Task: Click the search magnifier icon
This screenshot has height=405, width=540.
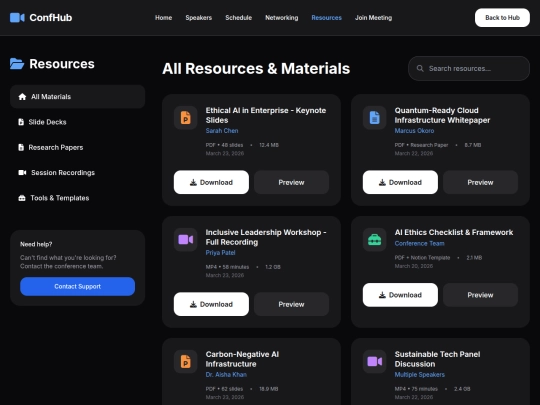Action: pyautogui.click(x=420, y=69)
